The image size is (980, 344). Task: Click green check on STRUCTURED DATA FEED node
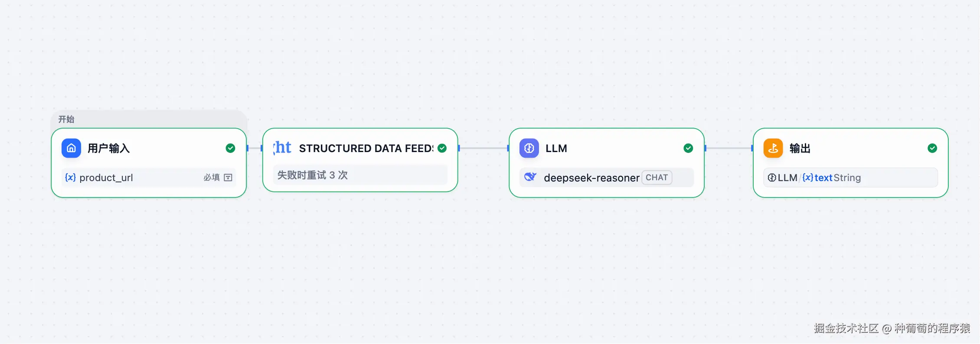tap(442, 148)
